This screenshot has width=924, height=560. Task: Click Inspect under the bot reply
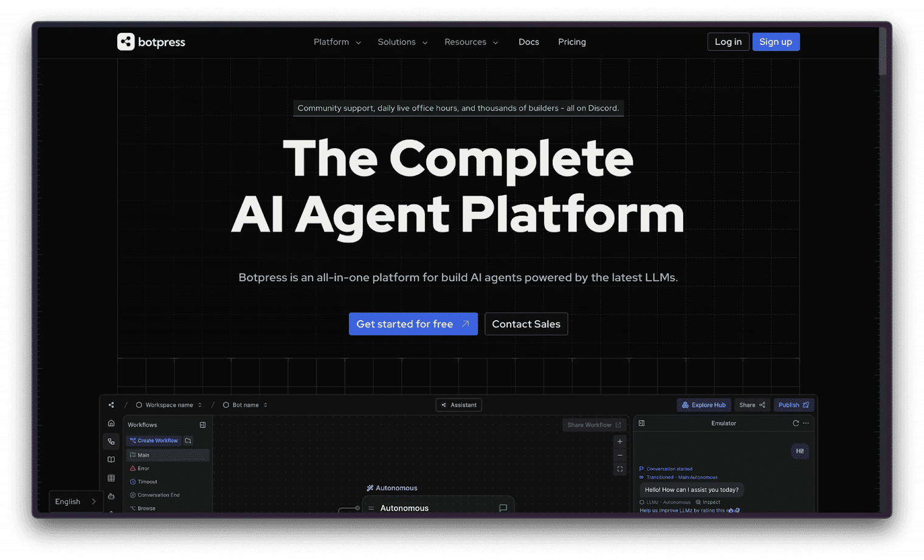click(x=708, y=502)
